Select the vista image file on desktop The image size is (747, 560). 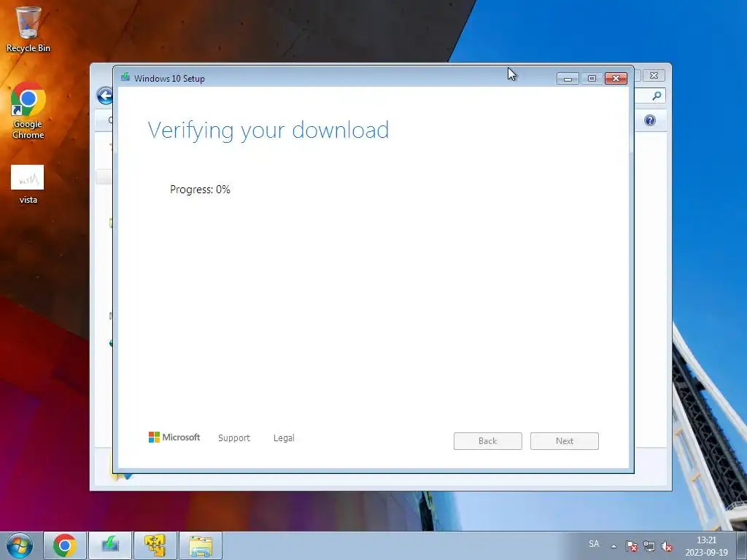coord(28,184)
